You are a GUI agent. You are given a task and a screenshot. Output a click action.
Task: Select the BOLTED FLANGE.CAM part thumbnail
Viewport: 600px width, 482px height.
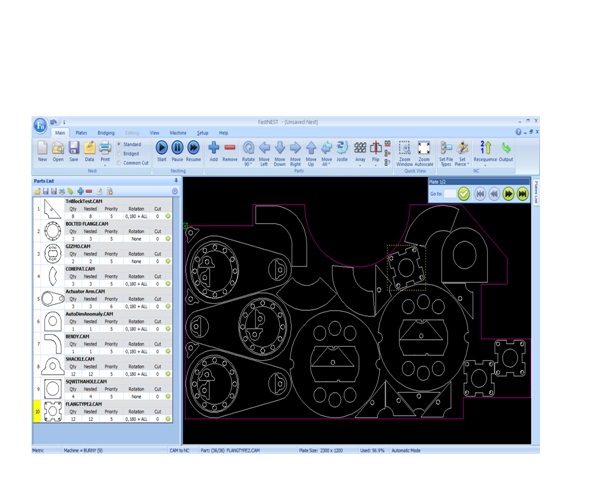click(51, 232)
